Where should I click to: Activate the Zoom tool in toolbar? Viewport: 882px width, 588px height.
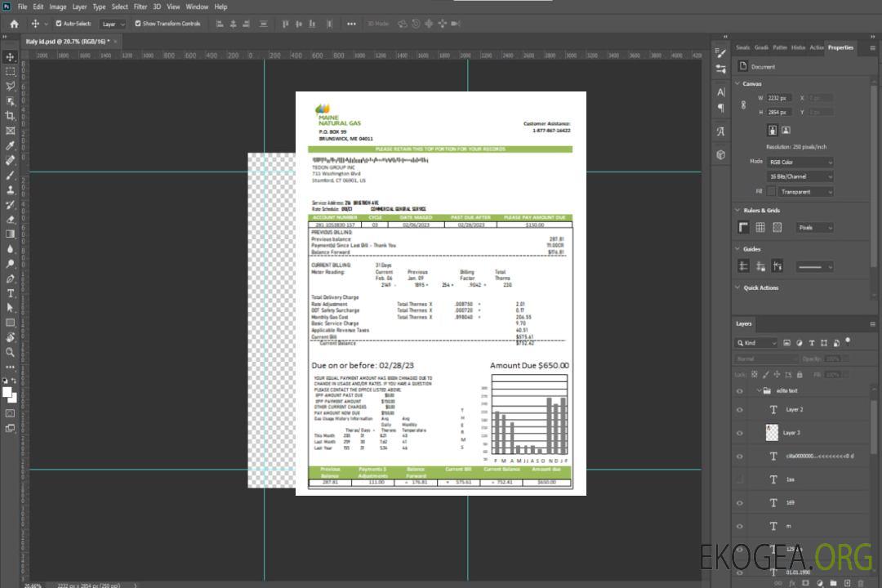coord(10,352)
